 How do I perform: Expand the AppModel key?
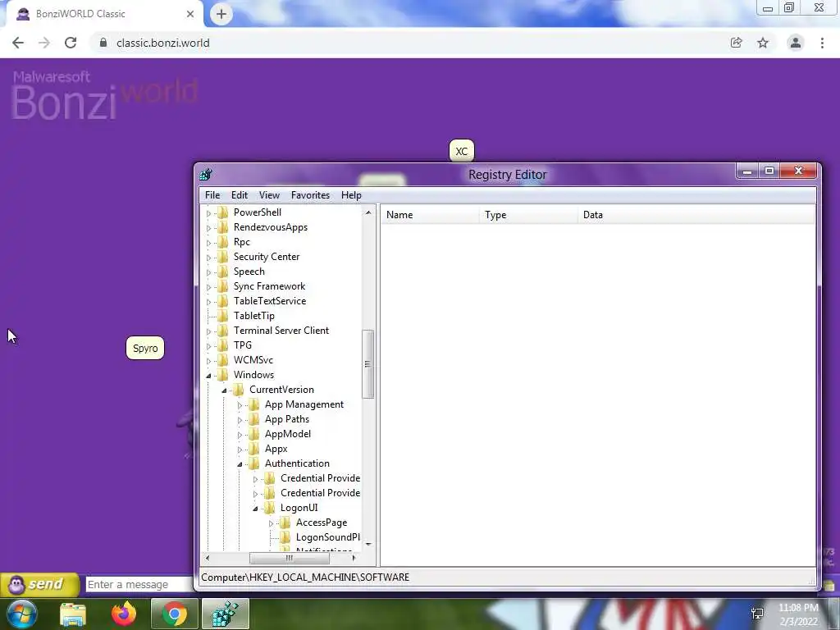tap(240, 435)
